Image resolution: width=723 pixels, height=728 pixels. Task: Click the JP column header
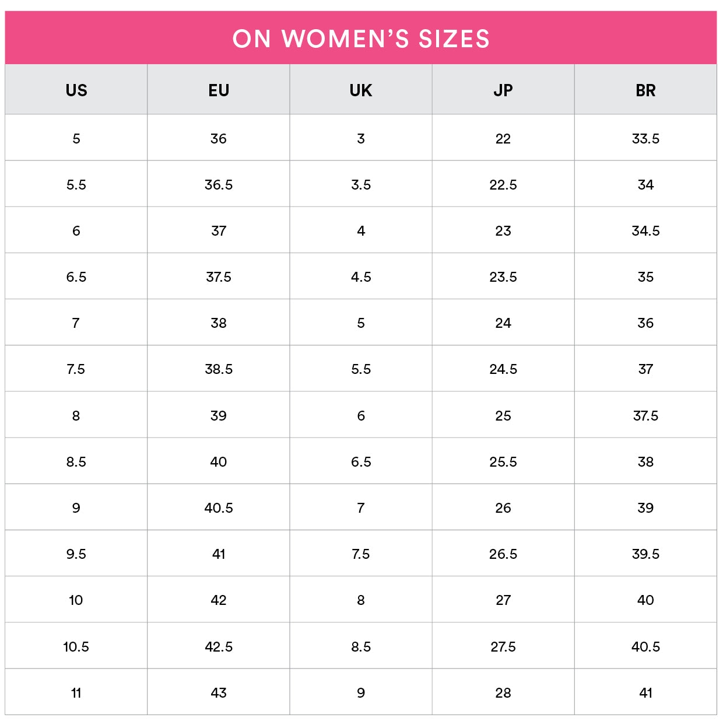(x=503, y=90)
